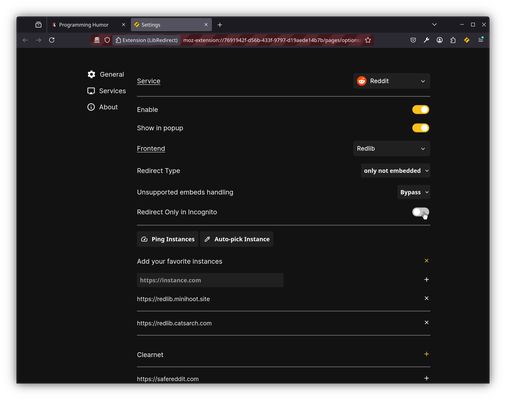Open the Frontend dropdown showing Redlib
506x400 pixels.
391,149
